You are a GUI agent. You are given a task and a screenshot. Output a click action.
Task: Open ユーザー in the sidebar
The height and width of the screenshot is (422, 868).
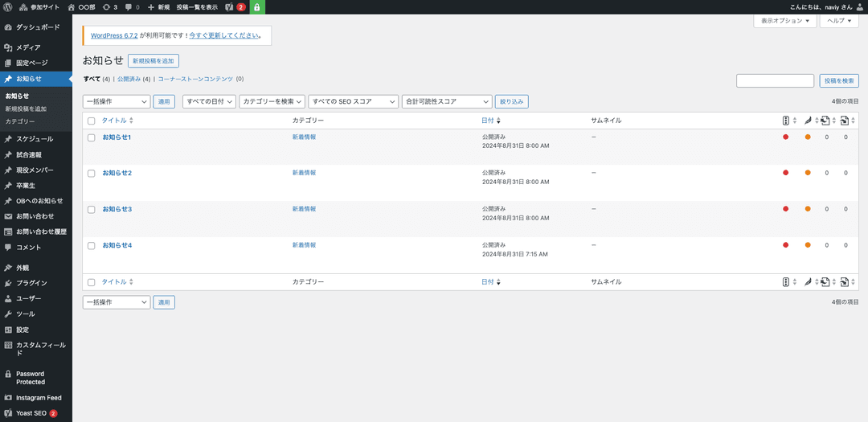pyautogui.click(x=36, y=298)
